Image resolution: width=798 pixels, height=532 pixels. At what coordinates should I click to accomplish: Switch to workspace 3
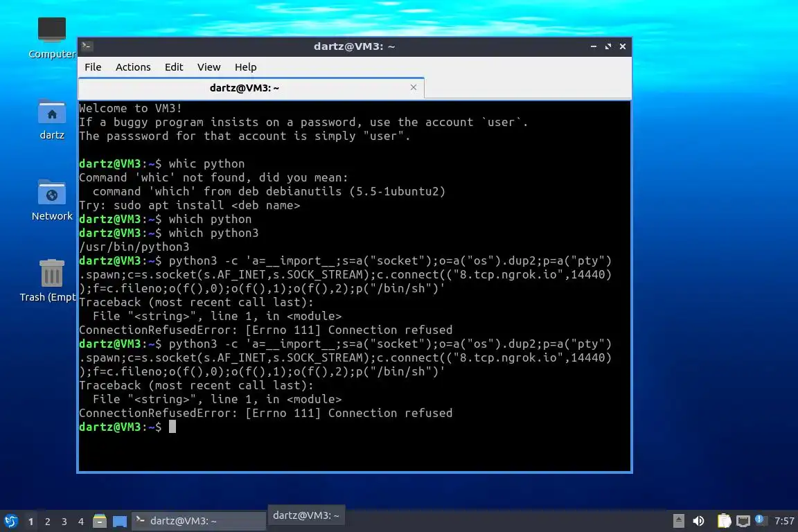tap(64, 522)
